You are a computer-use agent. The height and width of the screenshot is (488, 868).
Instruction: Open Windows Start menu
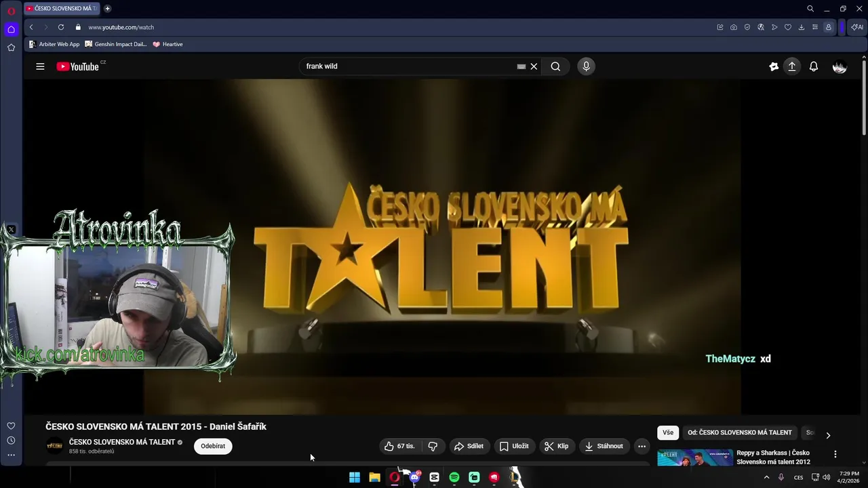click(x=355, y=477)
